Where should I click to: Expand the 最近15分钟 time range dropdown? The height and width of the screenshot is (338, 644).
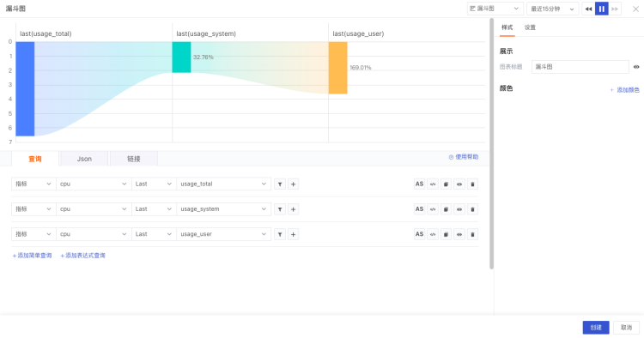tap(552, 9)
